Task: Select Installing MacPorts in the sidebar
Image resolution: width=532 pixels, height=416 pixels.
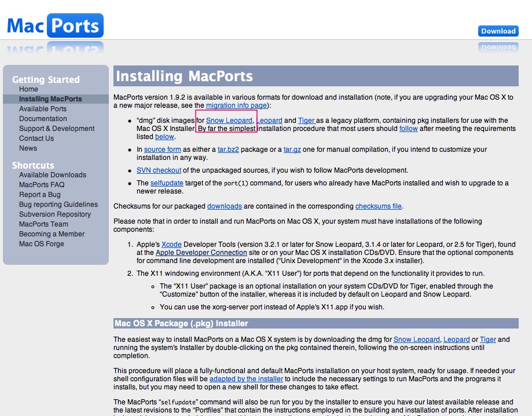Action: tap(50, 99)
